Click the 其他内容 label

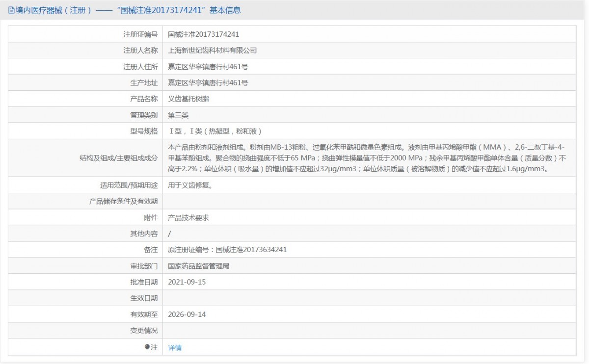144,234
